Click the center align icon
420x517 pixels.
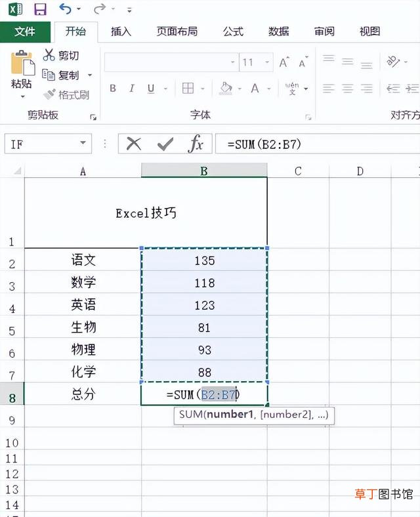(x=347, y=89)
